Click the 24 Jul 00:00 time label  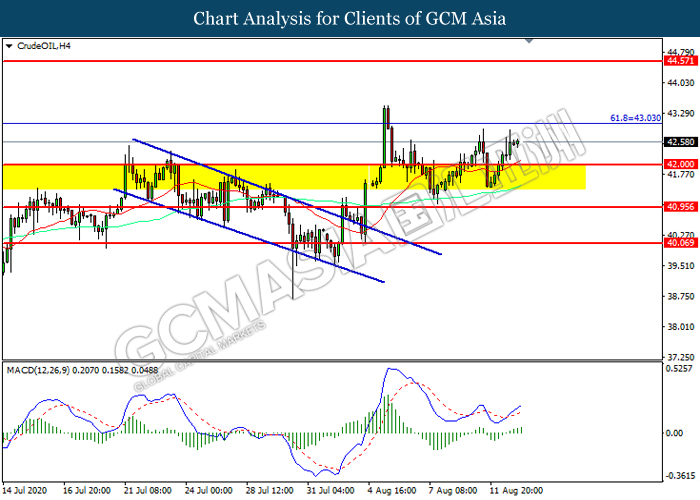click(208, 490)
